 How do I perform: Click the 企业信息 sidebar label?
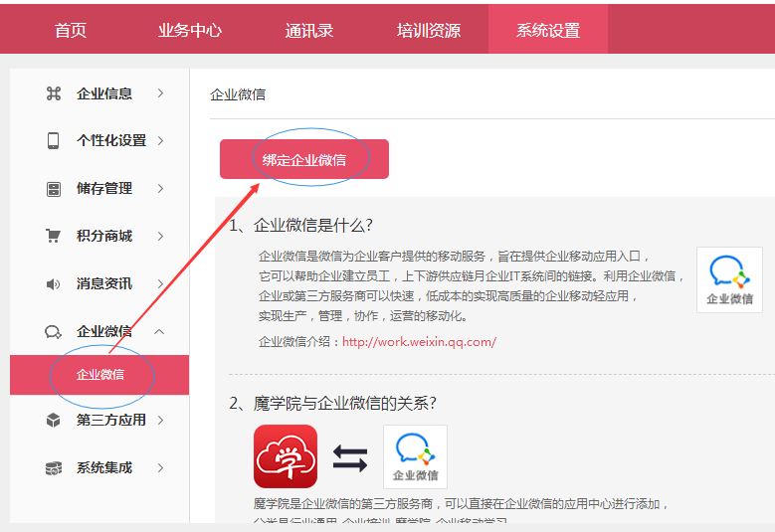click(x=104, y=93)
